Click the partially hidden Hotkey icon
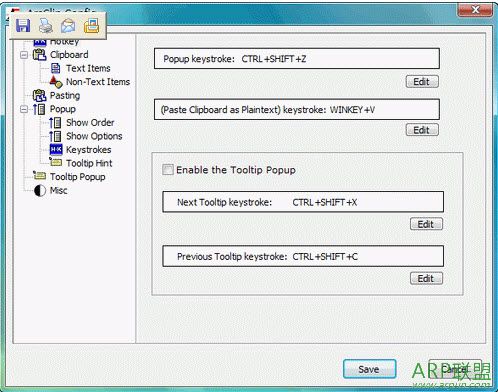This screenshot has height=392, width=498. 40,43
